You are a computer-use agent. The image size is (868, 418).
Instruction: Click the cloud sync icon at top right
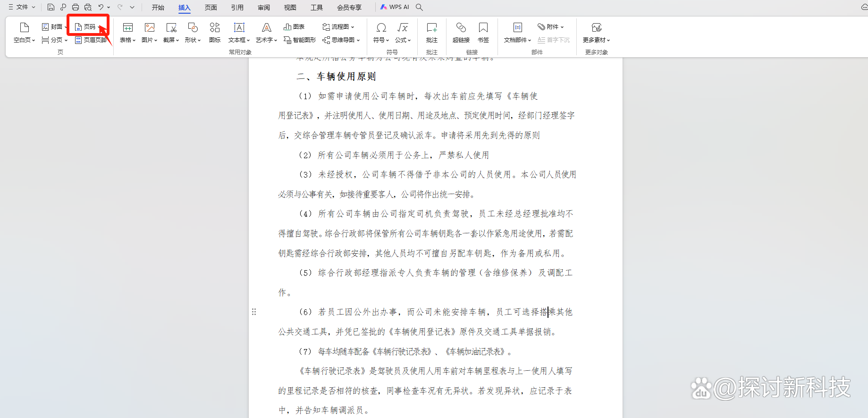864,7
